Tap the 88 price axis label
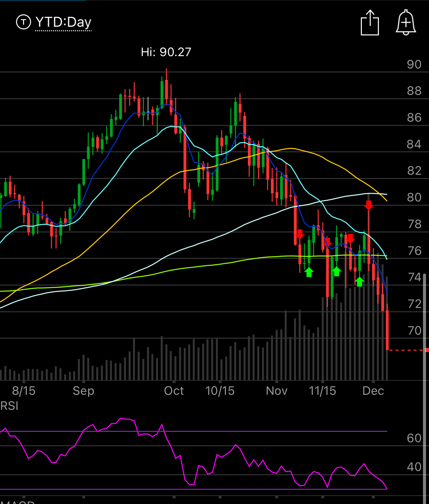This screenshot has width=429, height=504. pyautogui.click(x=414, y=91)
